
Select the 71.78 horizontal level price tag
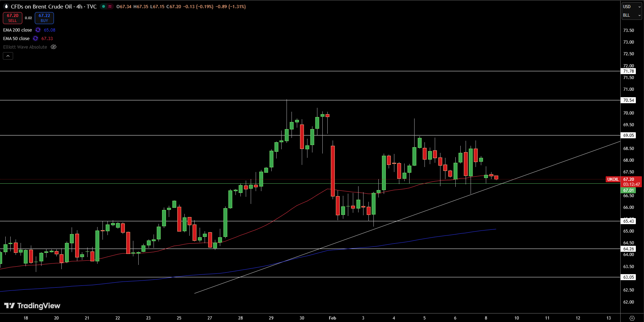click(628, 71)
